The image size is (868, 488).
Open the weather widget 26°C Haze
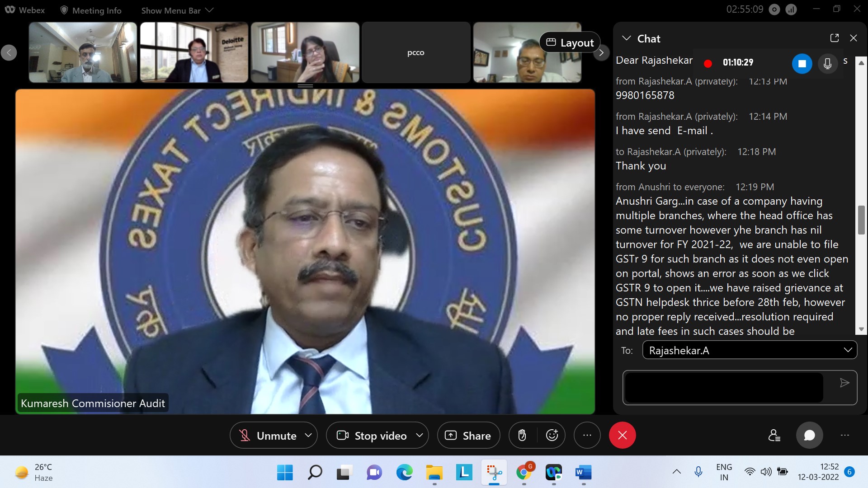(34, 473)
